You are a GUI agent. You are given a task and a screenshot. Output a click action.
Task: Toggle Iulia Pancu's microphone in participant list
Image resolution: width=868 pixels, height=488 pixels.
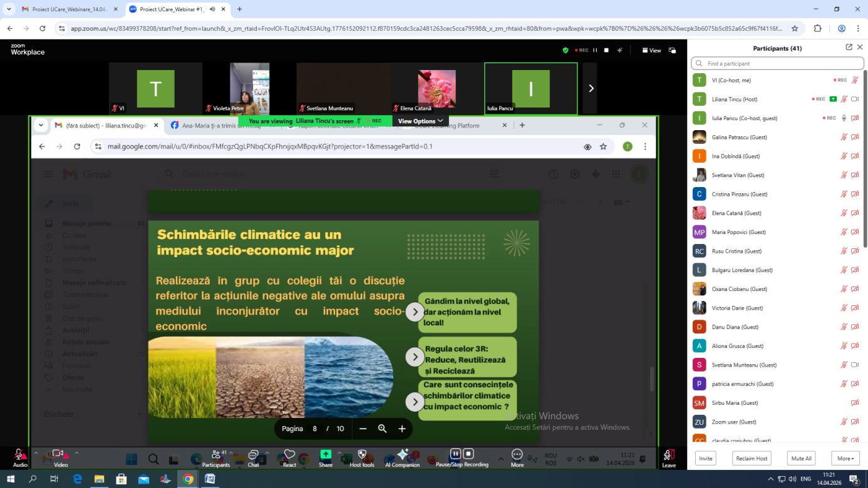tap(844, 118)
